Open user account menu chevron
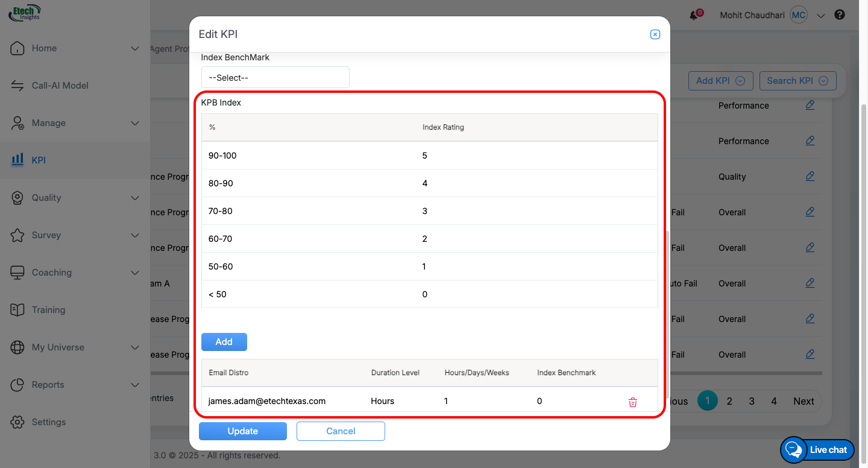Viewport: 868px width, 468px height. [x=820, y=16]
